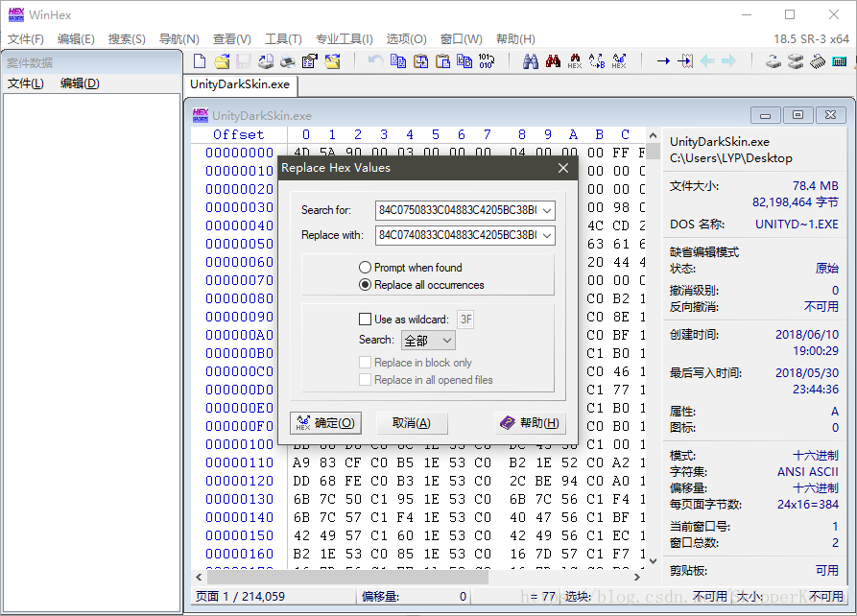857x616 pixels.
Task: Click offset row 00000160
Action: pyautogui.click(x=239, y=555)
